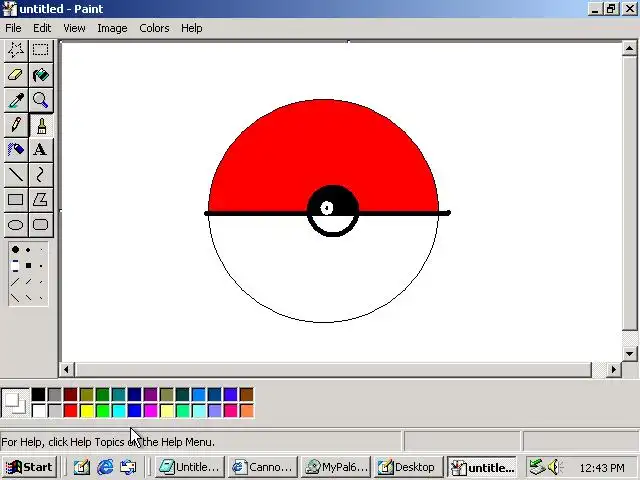
Task: Select the Brush tool
Action: coord(40,125)
